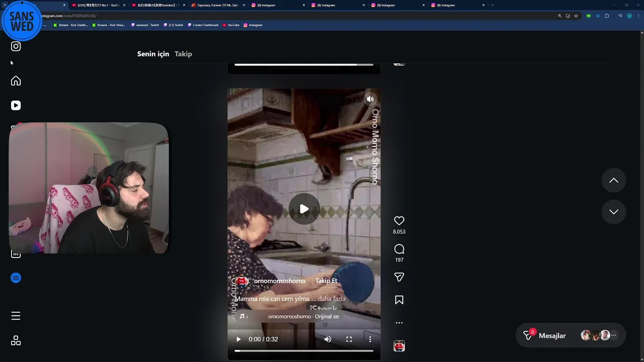Open the (21) Twitch bookmark

tap(174, 25)
